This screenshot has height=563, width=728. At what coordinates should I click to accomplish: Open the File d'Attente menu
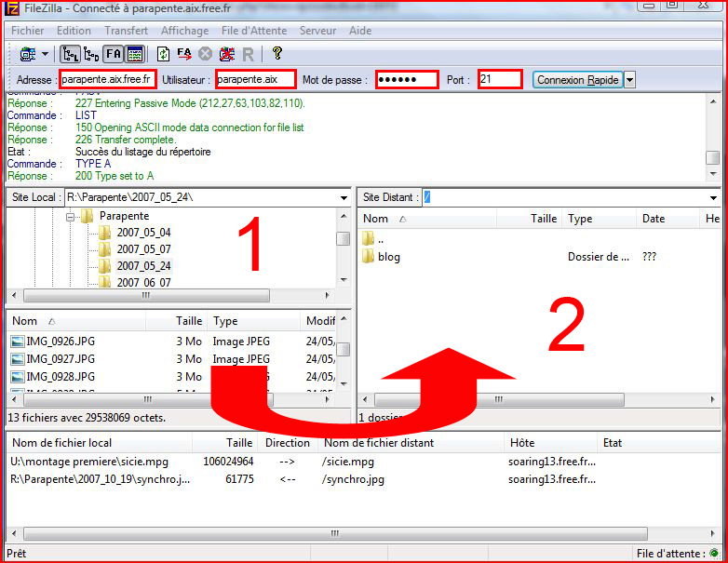coord(254,31)
